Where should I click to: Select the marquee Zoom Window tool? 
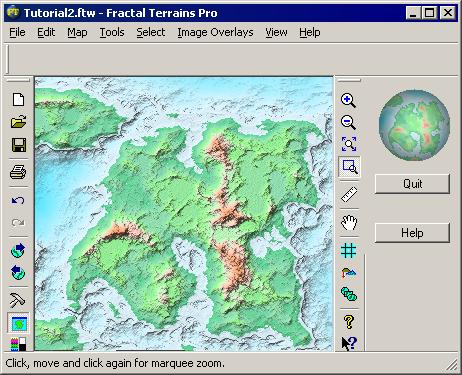pos(349,166)
